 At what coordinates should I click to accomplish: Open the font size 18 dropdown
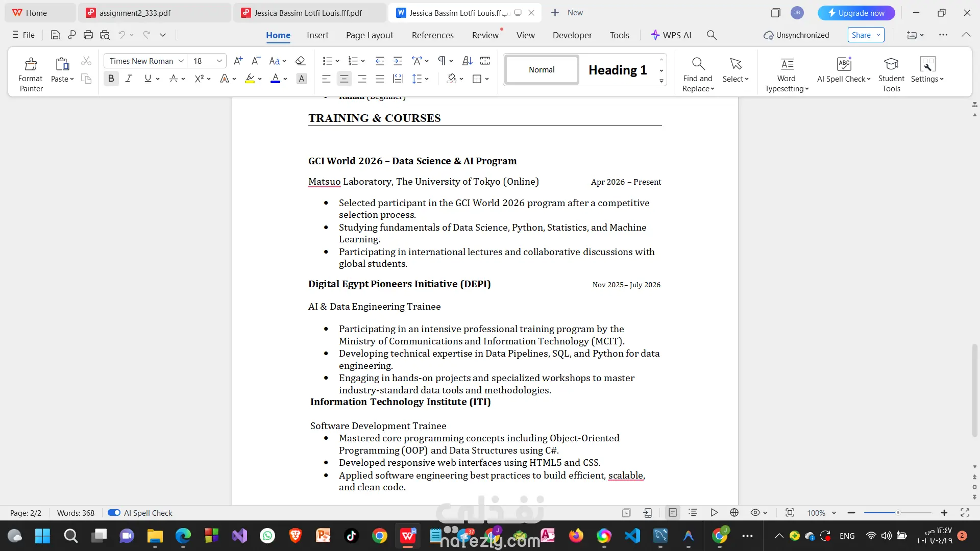click(x=219, y=61)
